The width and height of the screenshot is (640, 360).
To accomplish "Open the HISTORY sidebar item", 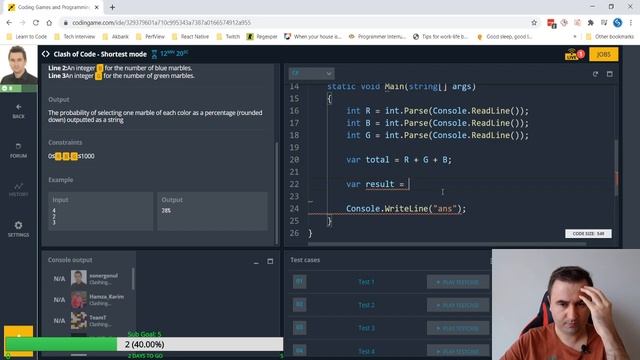I will pyautogui.click(x=18, y=189).
